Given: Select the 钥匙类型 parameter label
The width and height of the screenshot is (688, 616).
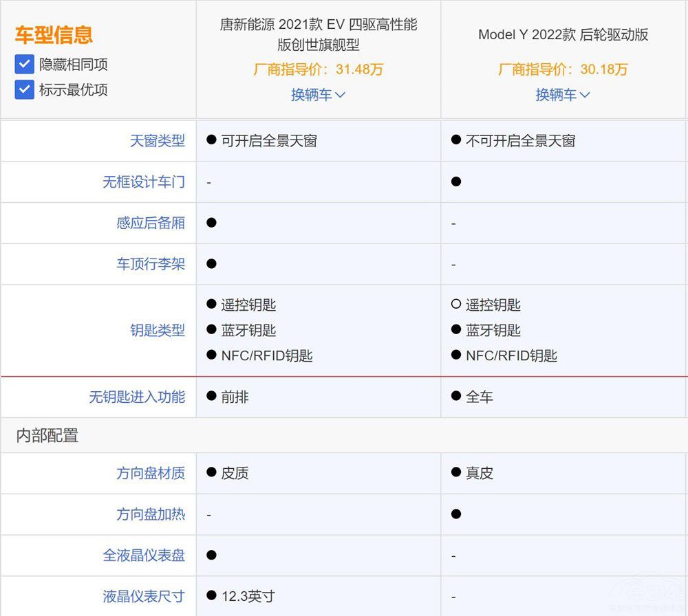Looking at the screenshot, I should (158, 331).
